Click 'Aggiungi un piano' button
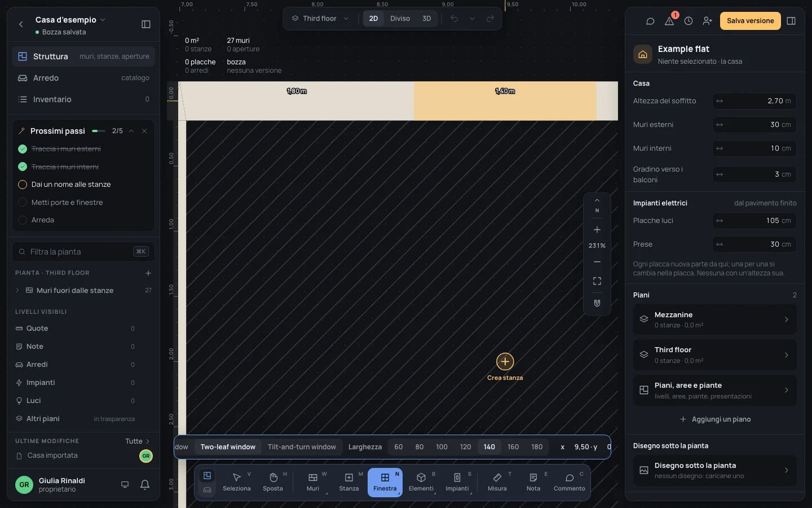The width and height of the screenshot is (812, 508). coord(715,419)
